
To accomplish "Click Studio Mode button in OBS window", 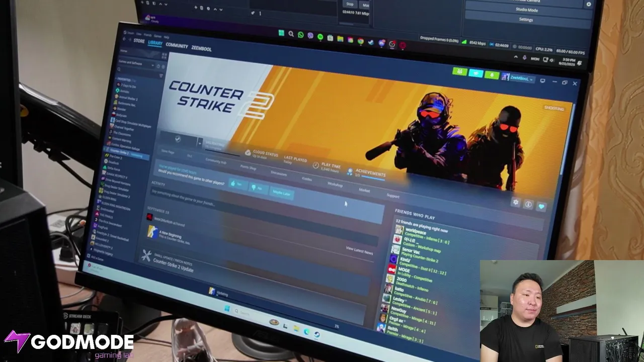I will [526, 10].
